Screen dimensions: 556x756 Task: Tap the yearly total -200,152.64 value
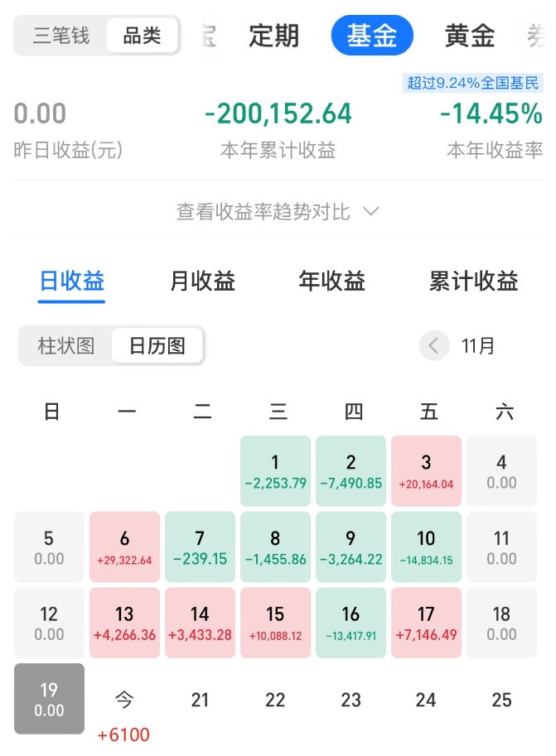278,113
